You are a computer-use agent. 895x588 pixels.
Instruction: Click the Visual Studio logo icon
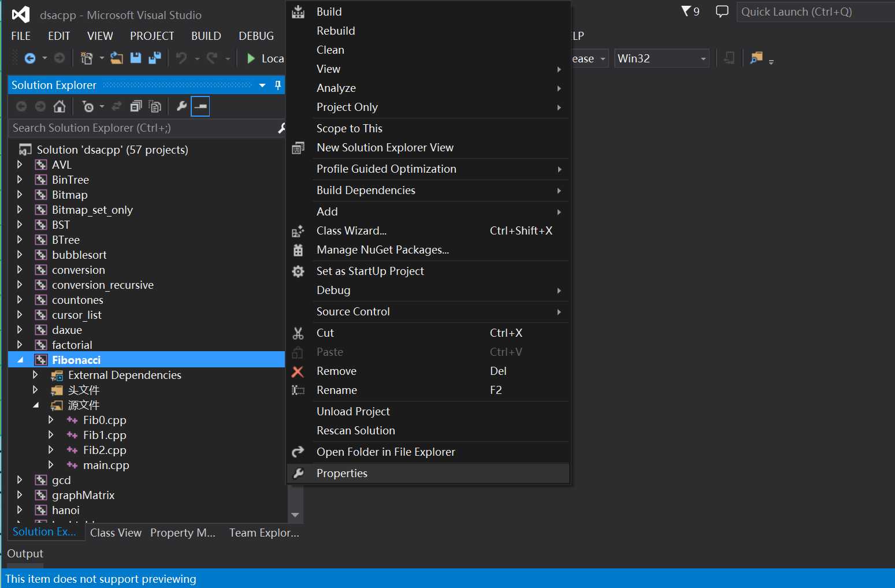pyautogui.click(x=21, y=14)
